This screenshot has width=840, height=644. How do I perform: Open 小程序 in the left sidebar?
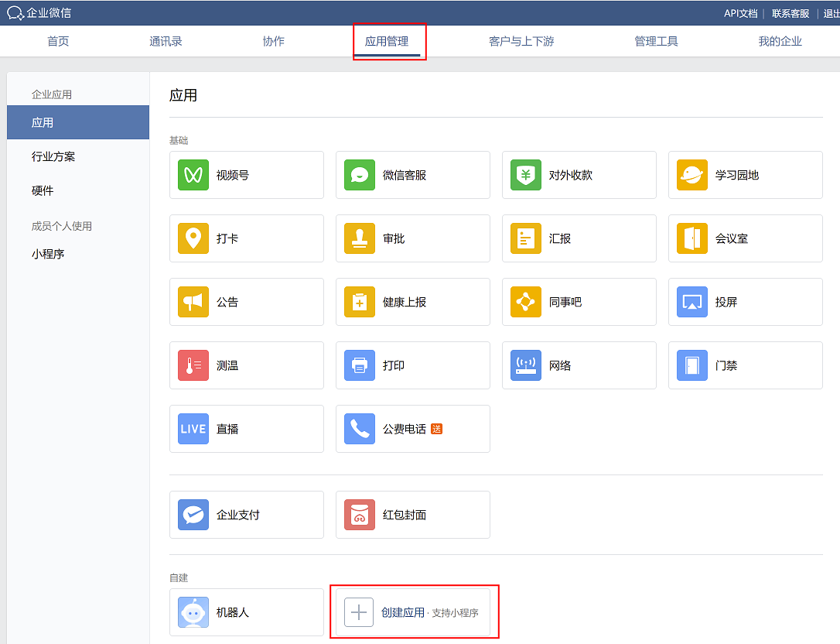click(x=48, y=254)
